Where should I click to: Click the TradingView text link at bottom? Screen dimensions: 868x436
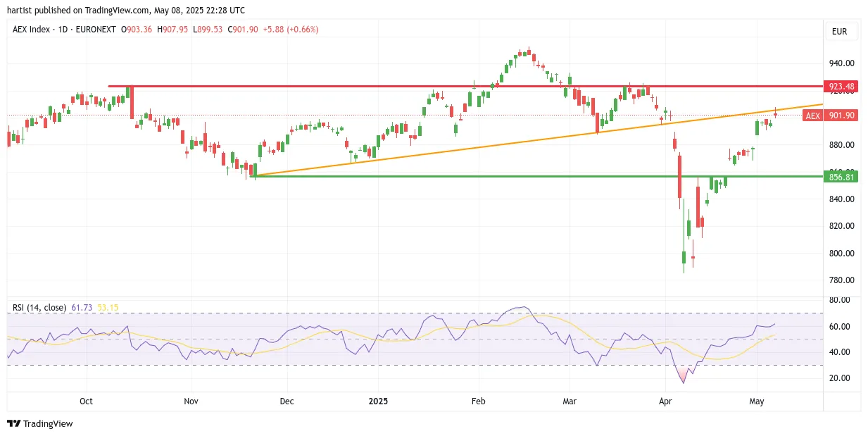tap(48, 424)
